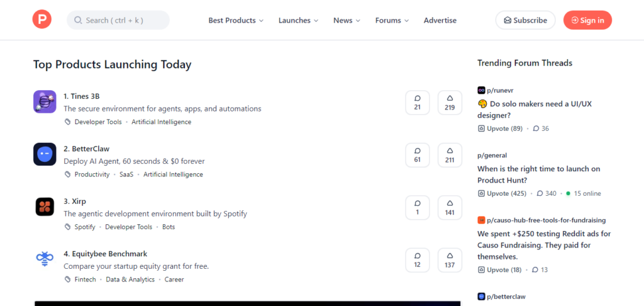This screenshot has height=306, width=644.
Task: Click the tag icon in Xirp row
Action: [x=68, y=227]
